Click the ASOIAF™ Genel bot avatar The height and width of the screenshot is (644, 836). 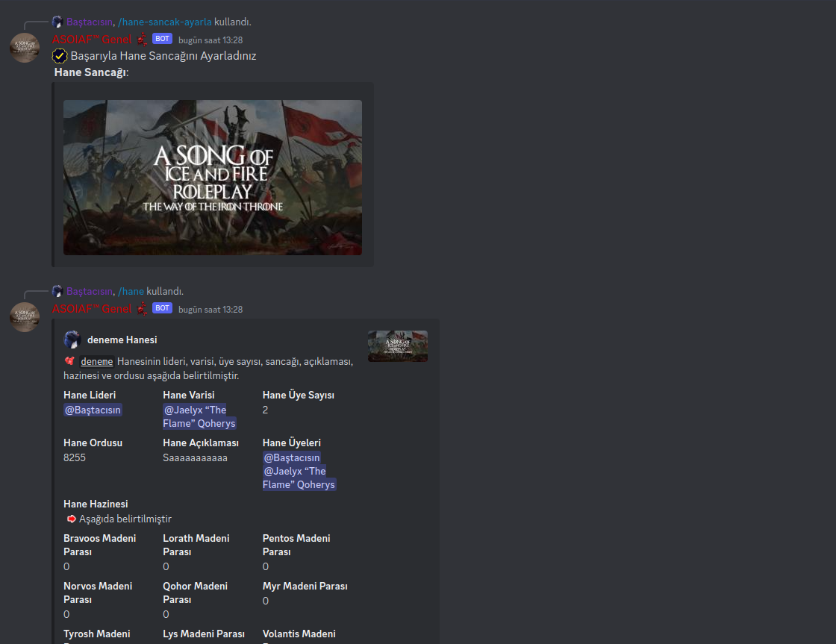coord(25,47)
